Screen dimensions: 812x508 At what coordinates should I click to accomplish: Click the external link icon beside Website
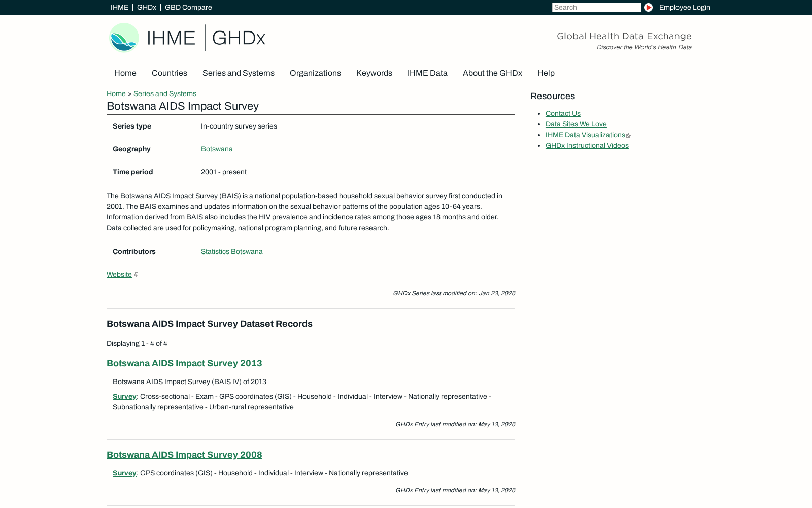point(136,275)
